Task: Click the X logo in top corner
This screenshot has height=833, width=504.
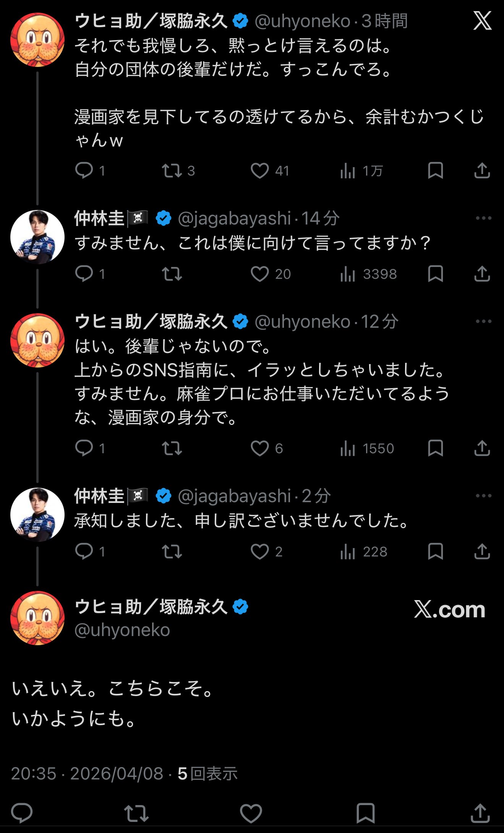Action: [482, 21]
